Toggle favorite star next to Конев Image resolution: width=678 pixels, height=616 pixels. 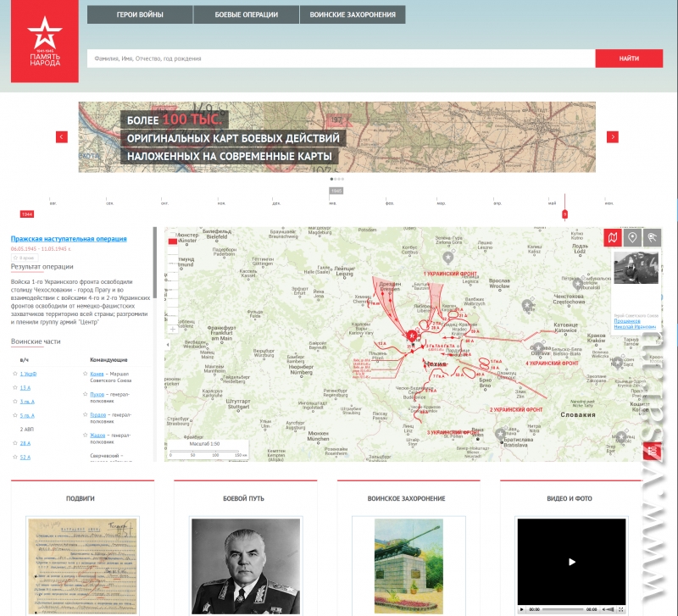pyautogui.click(x=86, y=373)
